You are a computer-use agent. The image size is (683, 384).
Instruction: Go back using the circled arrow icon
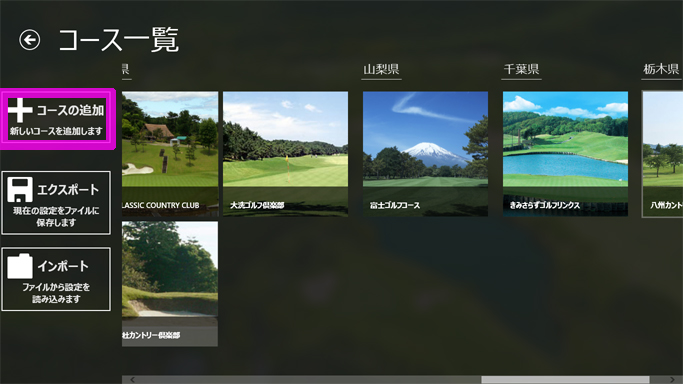[30, 40]
